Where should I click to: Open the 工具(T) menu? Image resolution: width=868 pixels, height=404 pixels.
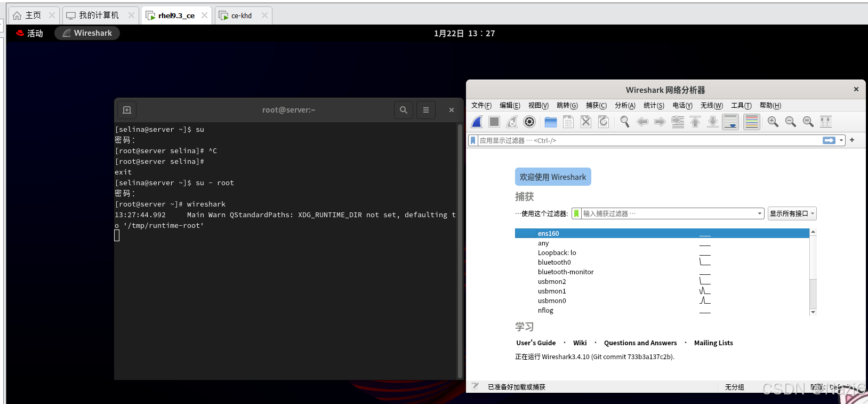click(x=741, y=105)
